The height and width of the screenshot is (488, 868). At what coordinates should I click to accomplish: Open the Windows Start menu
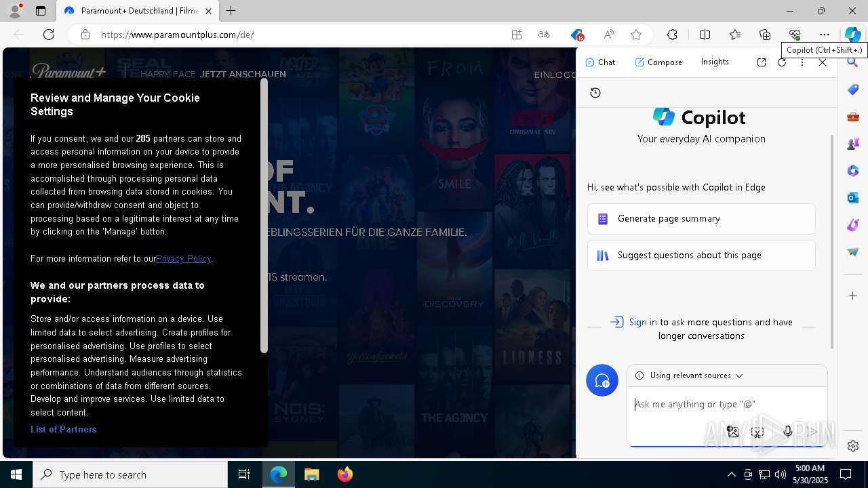pos(16,474)
